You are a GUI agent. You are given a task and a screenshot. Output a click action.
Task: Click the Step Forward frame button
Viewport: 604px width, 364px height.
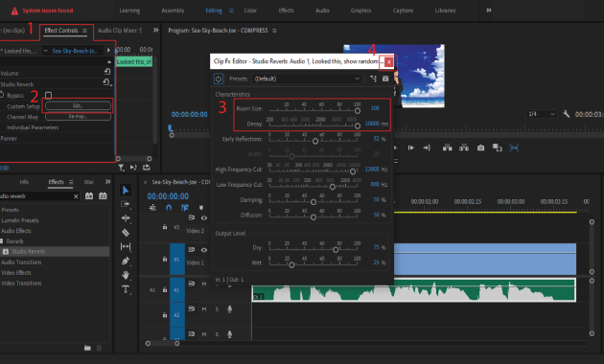click(411, 148)
